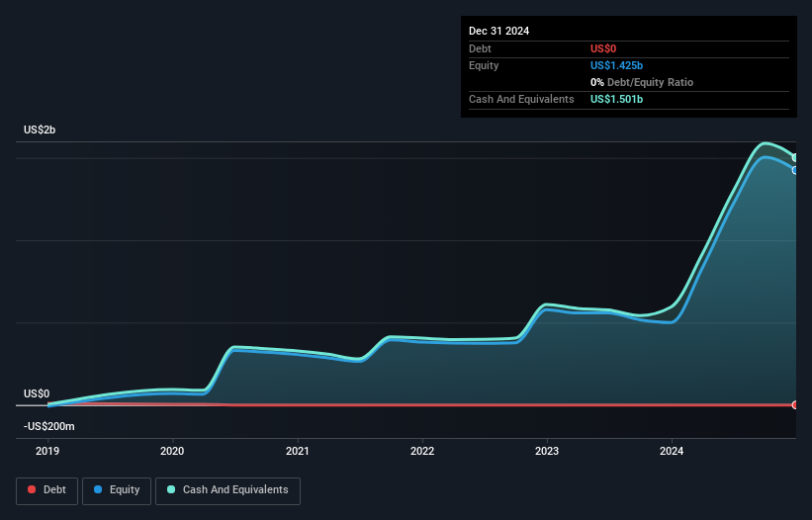Click the blue Equity legend dot
This screenshot has width=812, height=520.
(98, 489)
